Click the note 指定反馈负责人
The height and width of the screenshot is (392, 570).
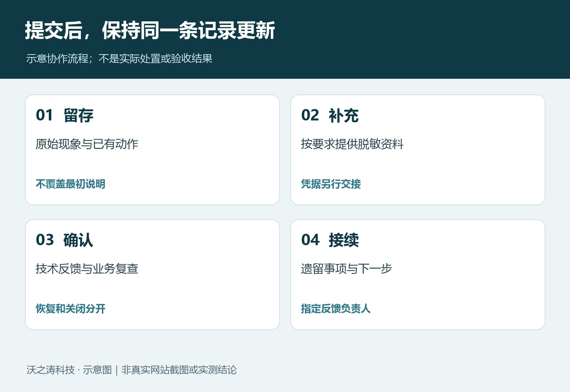[336, 309]
